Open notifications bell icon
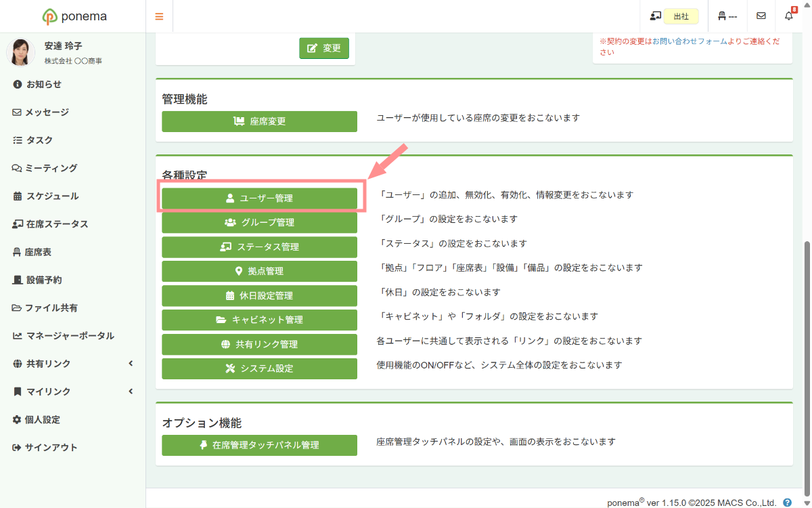 pos(789,16)
